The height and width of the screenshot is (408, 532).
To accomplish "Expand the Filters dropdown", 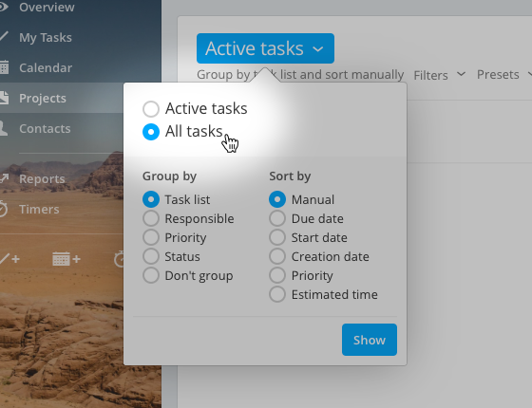I will (439, 75).
